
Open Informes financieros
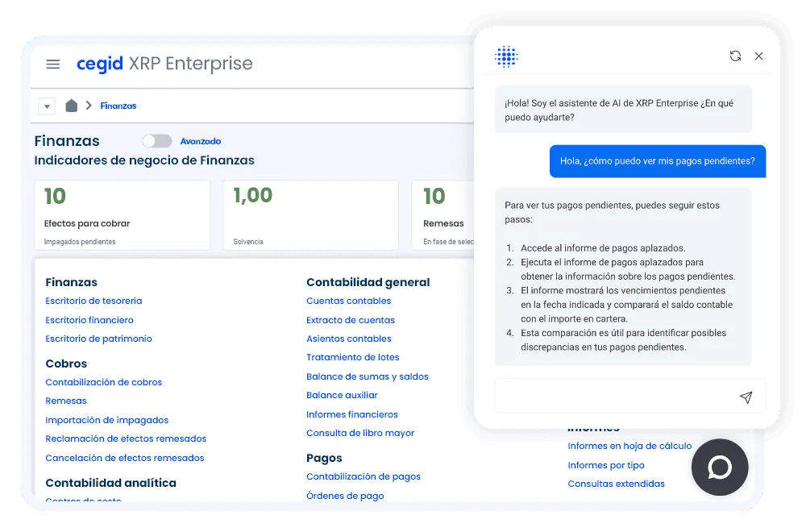pyautogui.click(x=352, y=414)
